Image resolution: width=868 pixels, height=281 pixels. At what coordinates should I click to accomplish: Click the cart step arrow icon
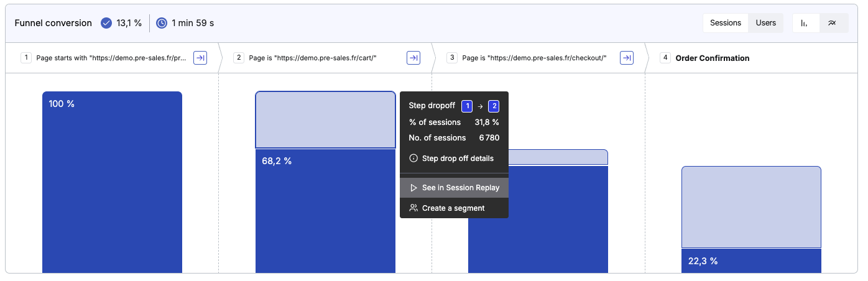[413, 58]
